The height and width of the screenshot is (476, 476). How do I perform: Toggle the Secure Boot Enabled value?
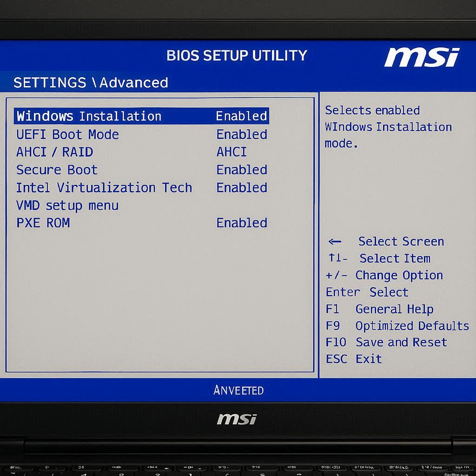[242, 170]
